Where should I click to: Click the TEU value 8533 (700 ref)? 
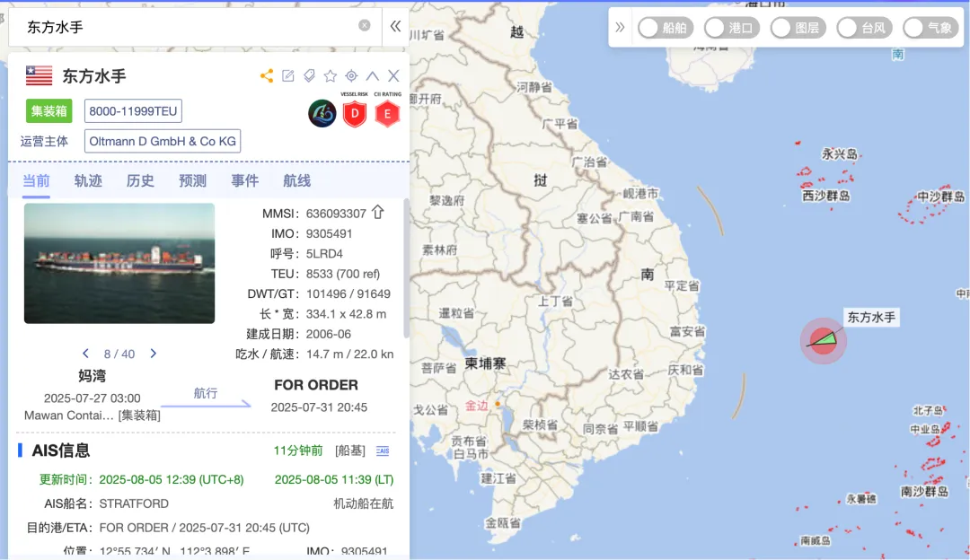coord(343,274)
